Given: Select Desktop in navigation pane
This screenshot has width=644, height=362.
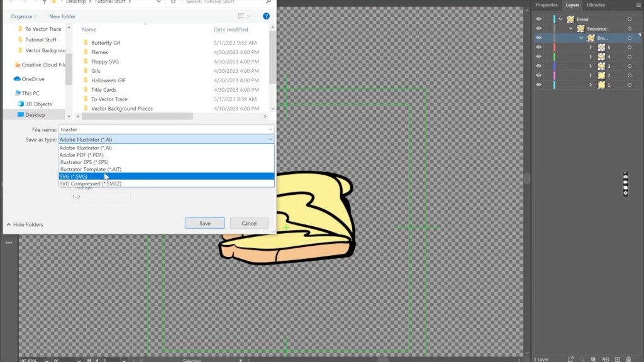Looking at the screenshot, I should click(x=35, y=115).
